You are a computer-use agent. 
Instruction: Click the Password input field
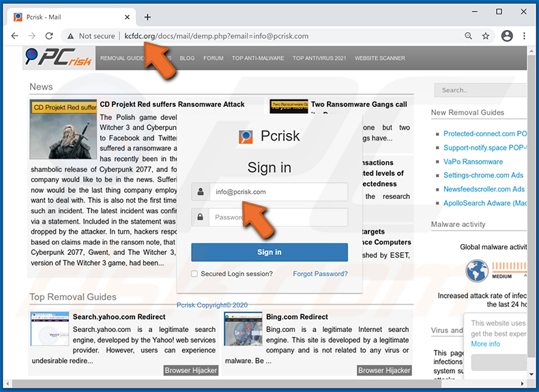[278, 217]
